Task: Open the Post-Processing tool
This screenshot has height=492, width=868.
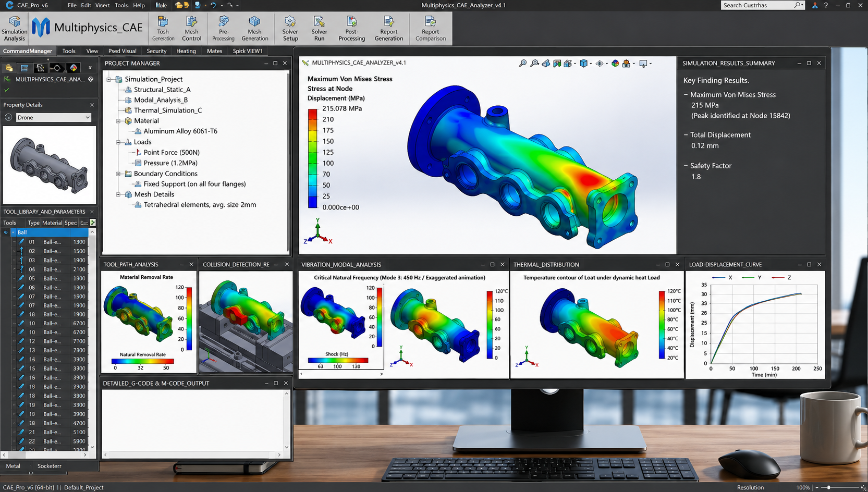Action: (x=352, y=28)
